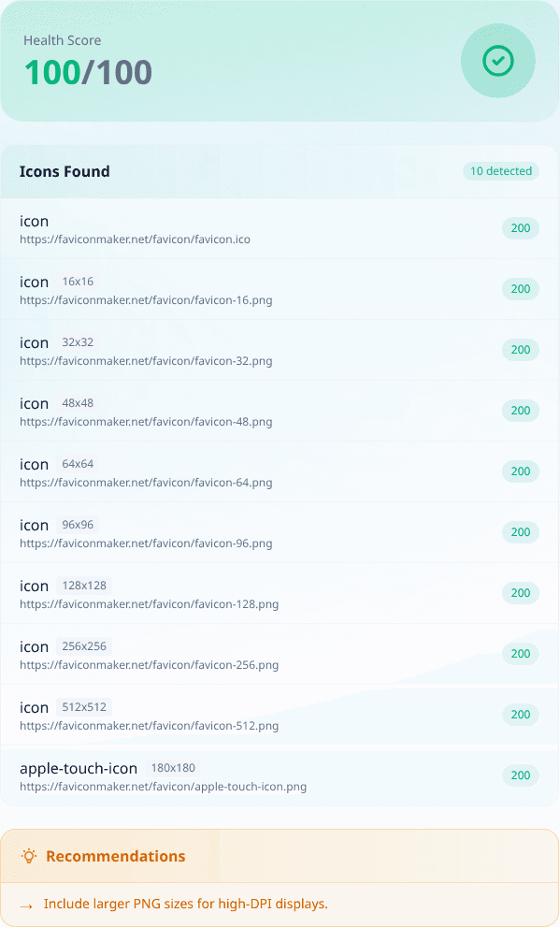Click the favicon-512.png link
560x927 pixels.
150,726
